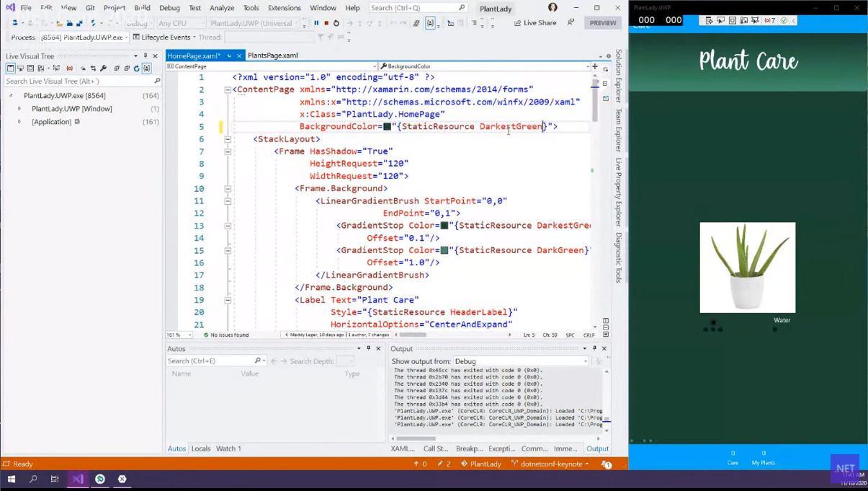
Task: Open the 'Show output from' Debug dropdown
Action: click(520, 361)
